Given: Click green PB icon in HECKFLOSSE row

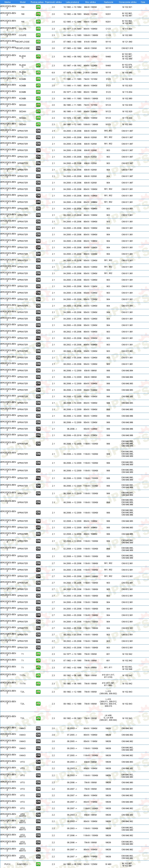Looking at the screenshot, I should point(38,42).
